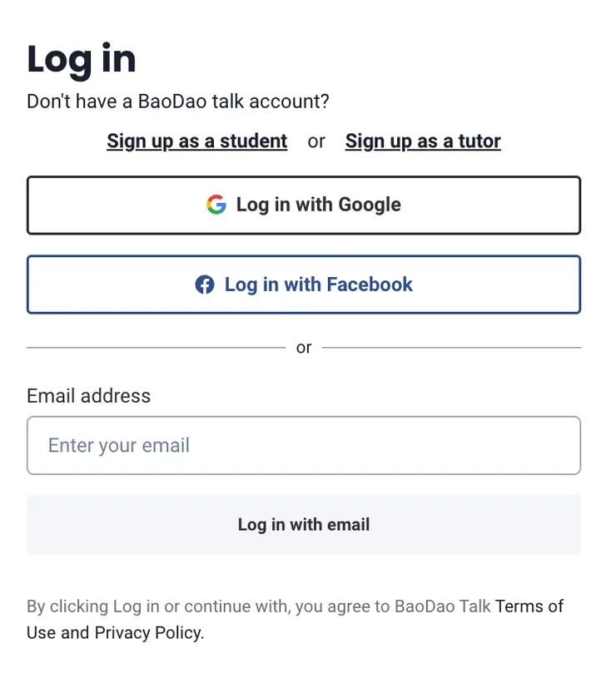This screenshot has width=616, height=673.
Task: Start Google login by clicking its button
Action: (x=304, y=204)
